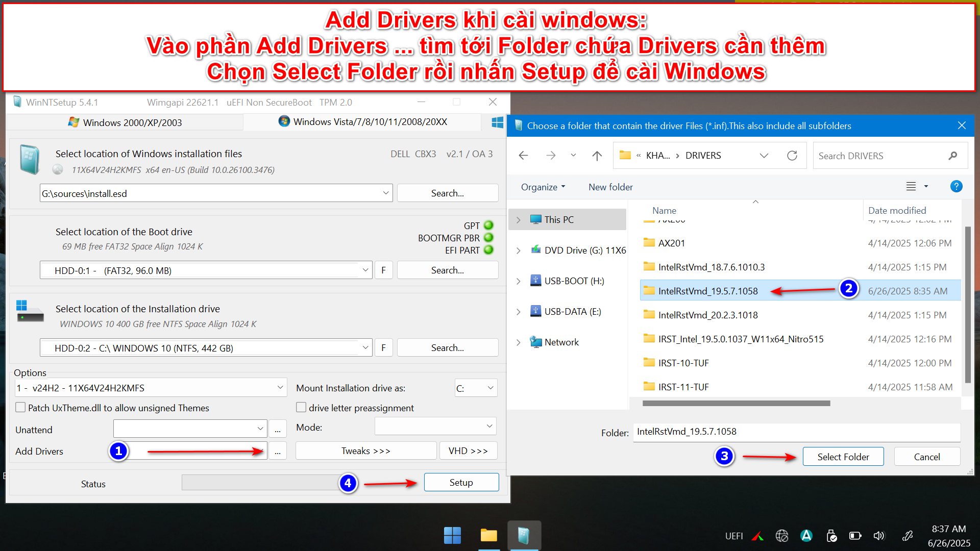This screenshot has width=980, height=551.
Task: Click the back navigation arrow
Action: (x=523, y=156)
